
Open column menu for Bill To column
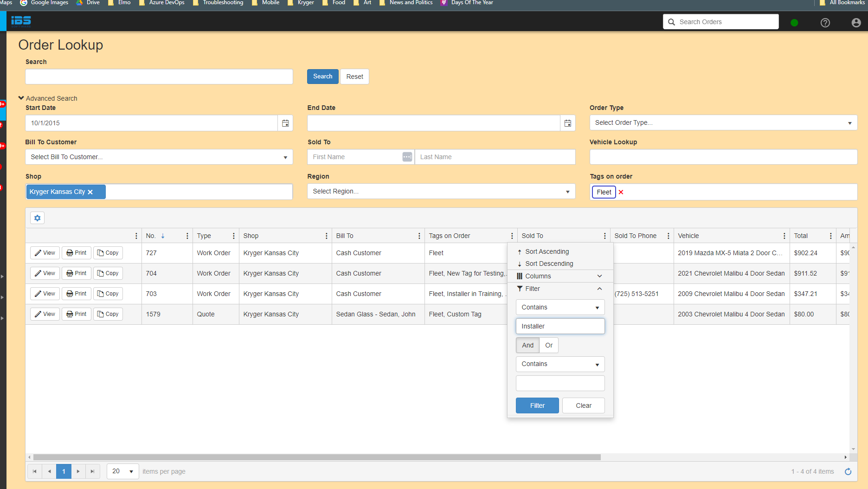pos(419,236)
